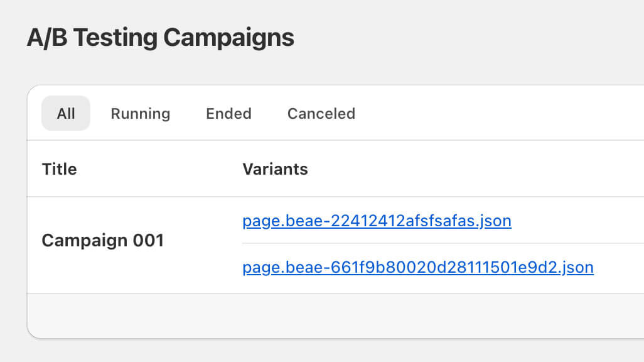The image size is (644, 362).
Task: Switch to the Running tab
Action: tap(141, 114)
